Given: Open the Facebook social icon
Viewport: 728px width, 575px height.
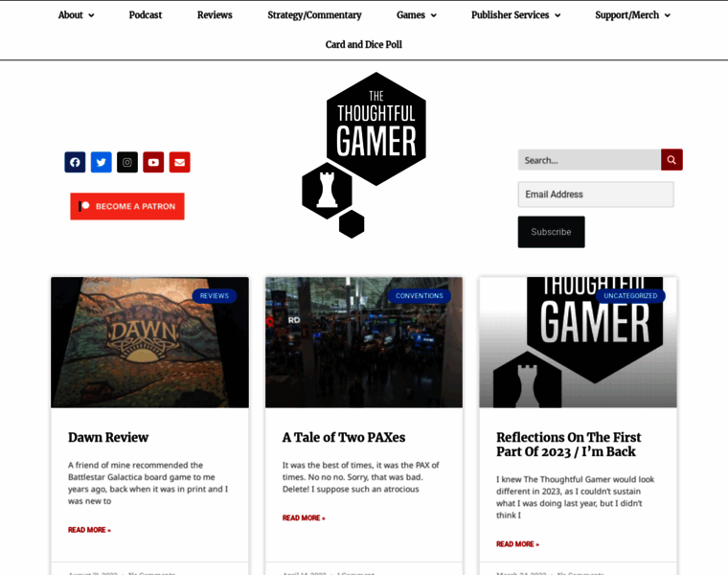Looking at the screenshot, I should click(x=75, y=162).
